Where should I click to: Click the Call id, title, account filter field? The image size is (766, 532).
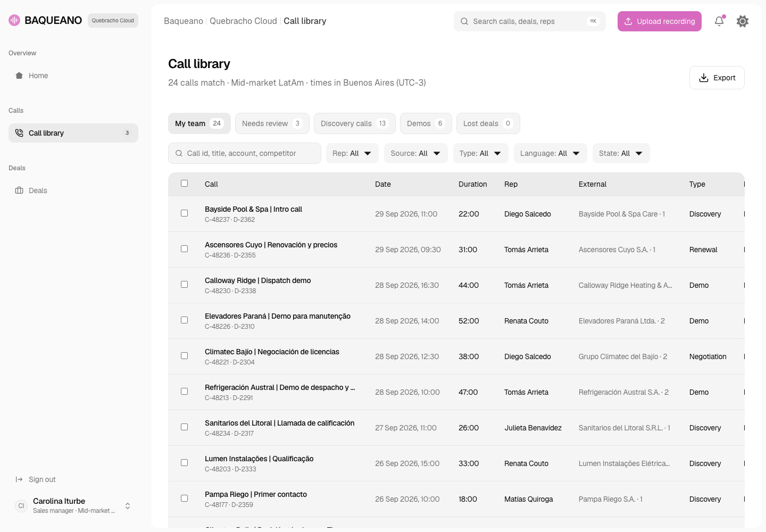tap(245, 153)
